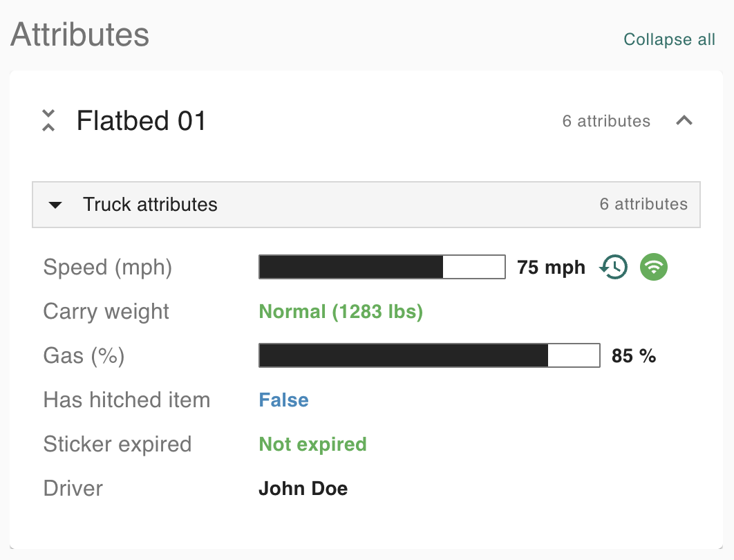Click the 85 % gas reading
This screenshot has height=560, width=734.
(x=634, y=356)
